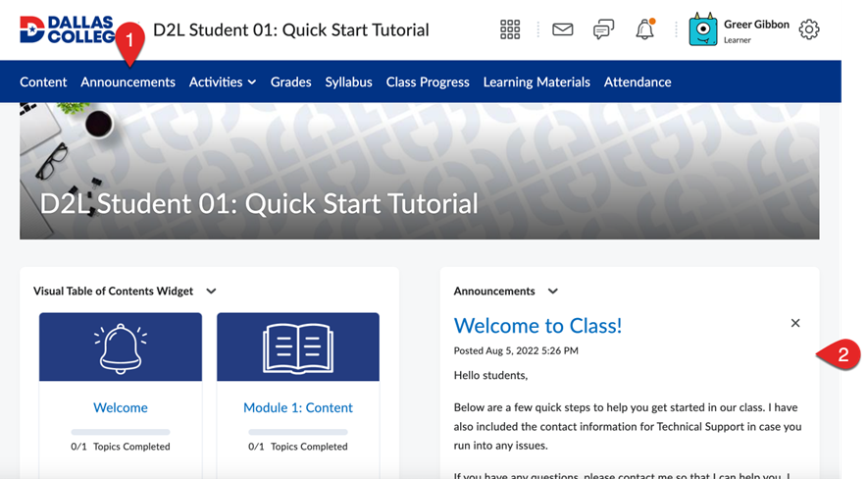Open the course selector grid icon

(x=510, y=29)
